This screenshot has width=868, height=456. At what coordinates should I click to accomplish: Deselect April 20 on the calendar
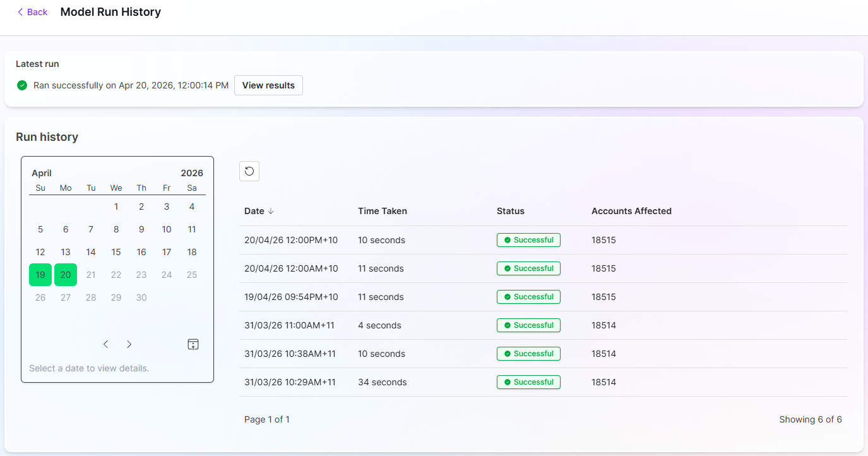(x=65, y=275)
